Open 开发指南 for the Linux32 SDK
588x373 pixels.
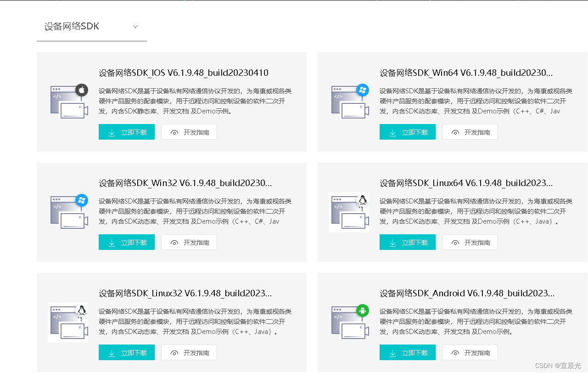(x=189, y=352)
